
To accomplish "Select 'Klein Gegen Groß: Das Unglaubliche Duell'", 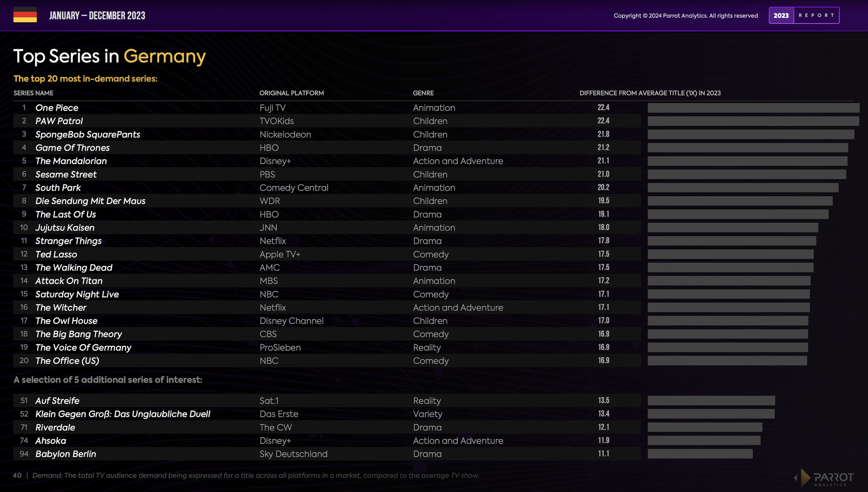I will coord(123,414).
